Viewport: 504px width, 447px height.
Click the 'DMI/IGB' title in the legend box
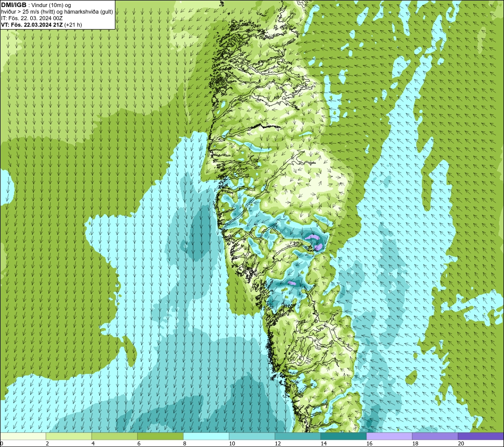pyautogui.click(x=14, y=5)
